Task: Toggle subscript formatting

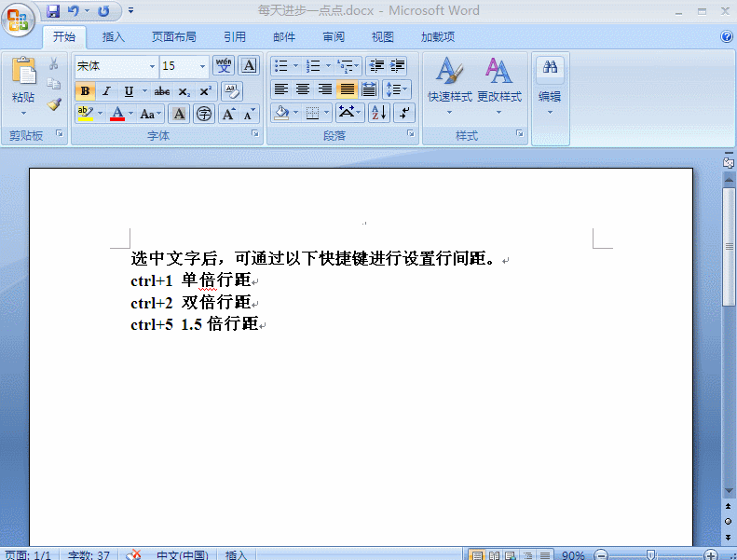Action: [x=184, y=90]
